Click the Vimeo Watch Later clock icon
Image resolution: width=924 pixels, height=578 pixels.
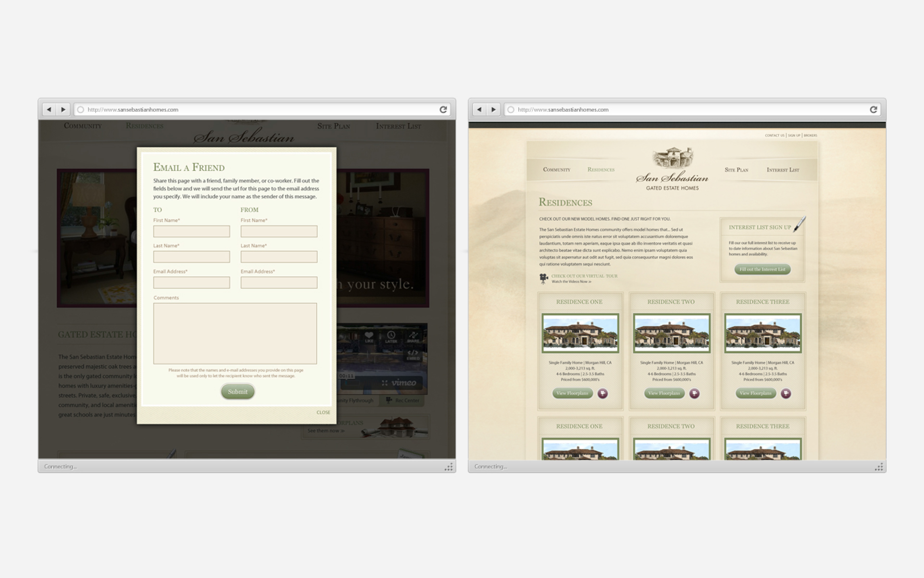click(391, 337)
